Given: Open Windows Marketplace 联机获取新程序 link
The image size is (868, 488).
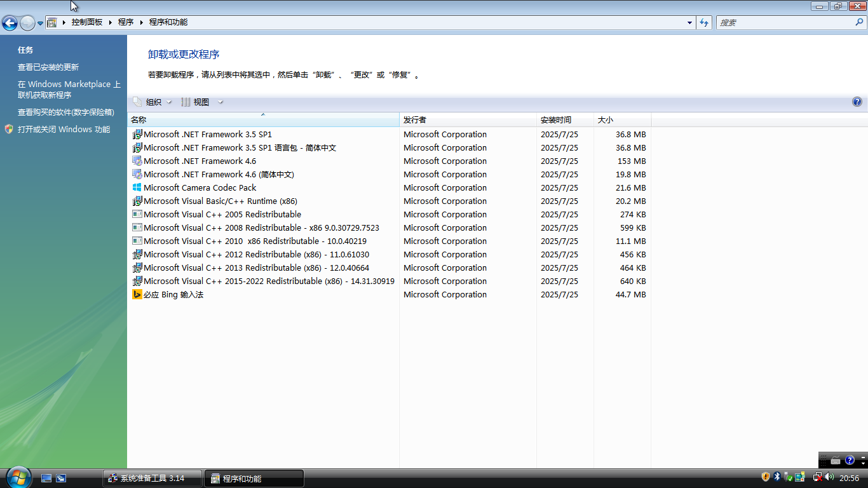Looking at the screenshot, I should pyautogui.click(x=69, y=90).
